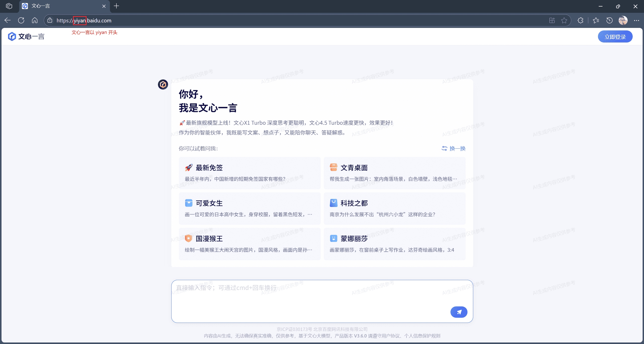The width and height of the screenshot is (644, 344).
Task: Click prompt text about 杭州六小龙 enterprises
Action: (382, 214)
